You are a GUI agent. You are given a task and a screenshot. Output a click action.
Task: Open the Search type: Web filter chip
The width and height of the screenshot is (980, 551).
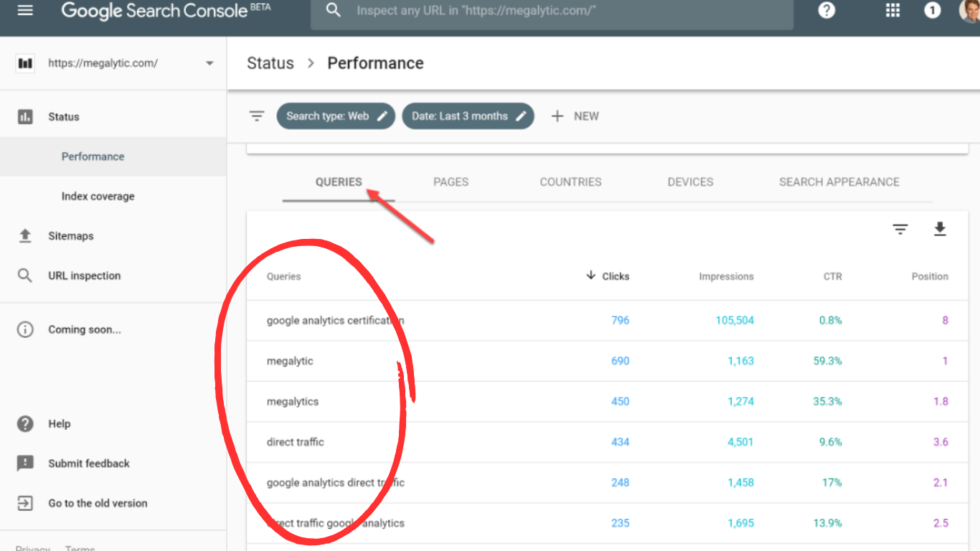point(336,116)
